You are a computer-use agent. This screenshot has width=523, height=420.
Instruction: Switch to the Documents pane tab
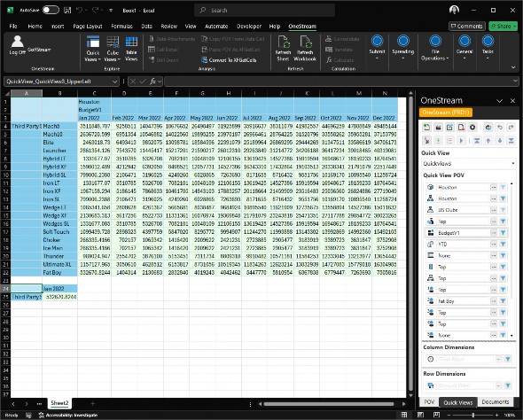click(496, 402)
